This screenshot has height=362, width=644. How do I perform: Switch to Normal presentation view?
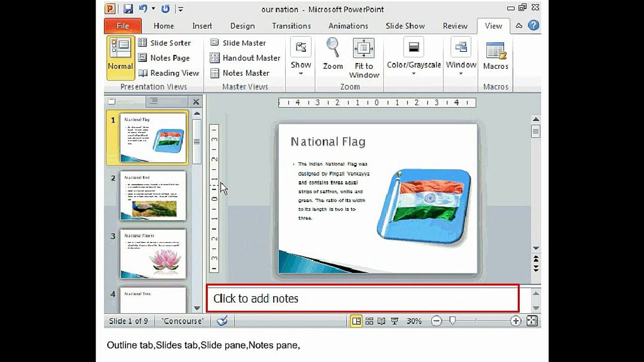tap(120, 58)
